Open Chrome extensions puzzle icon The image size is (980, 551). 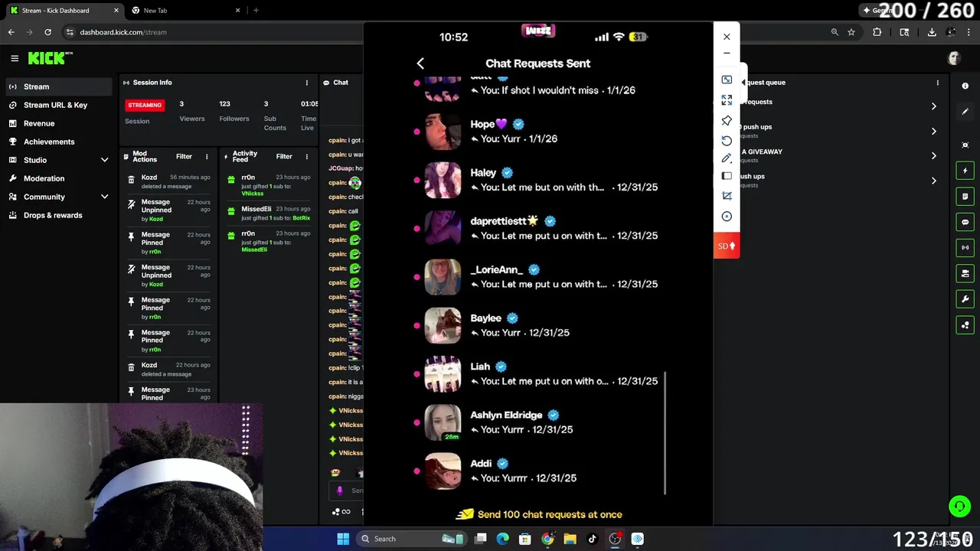877,32
